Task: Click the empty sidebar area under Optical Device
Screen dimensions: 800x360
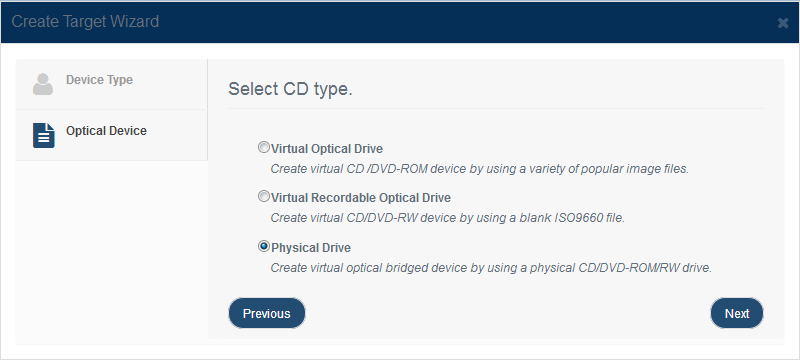Action: coord(112,252)
